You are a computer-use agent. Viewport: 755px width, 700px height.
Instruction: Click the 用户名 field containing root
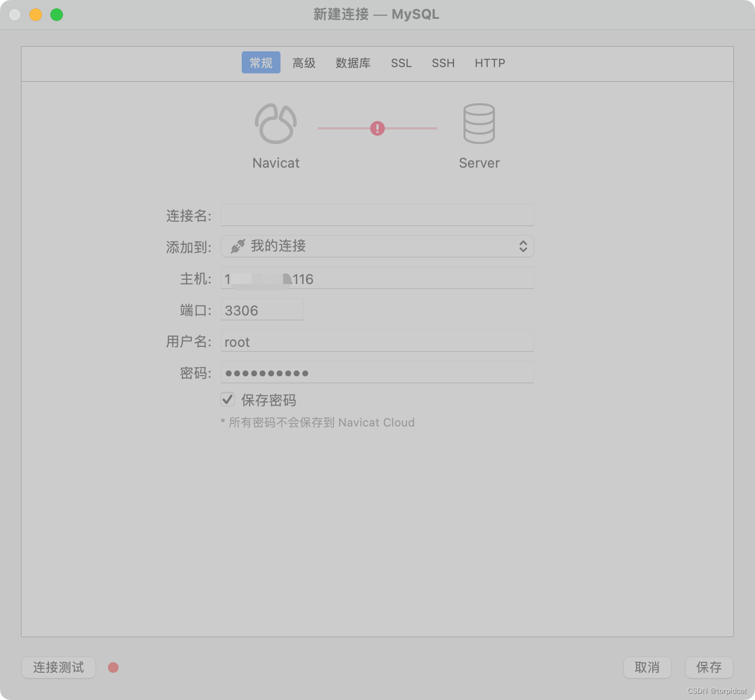[x=377, y=341]
